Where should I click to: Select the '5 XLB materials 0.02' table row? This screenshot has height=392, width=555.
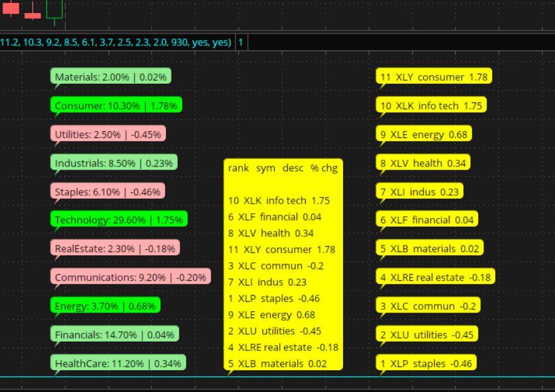(x=277, y=363)
